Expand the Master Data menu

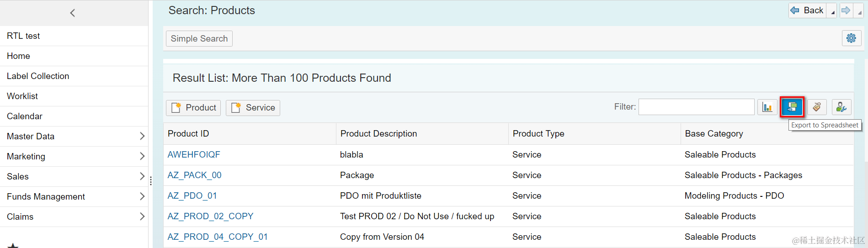point(142,136)
